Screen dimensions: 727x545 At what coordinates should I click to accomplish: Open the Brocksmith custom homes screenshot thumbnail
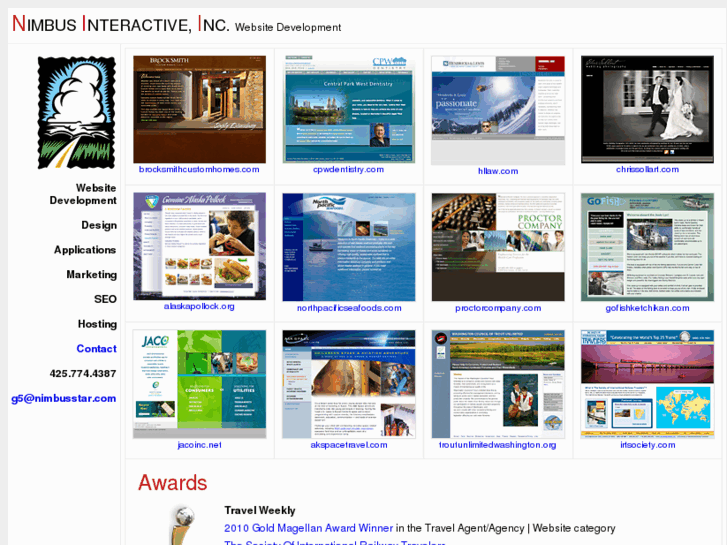199,109
